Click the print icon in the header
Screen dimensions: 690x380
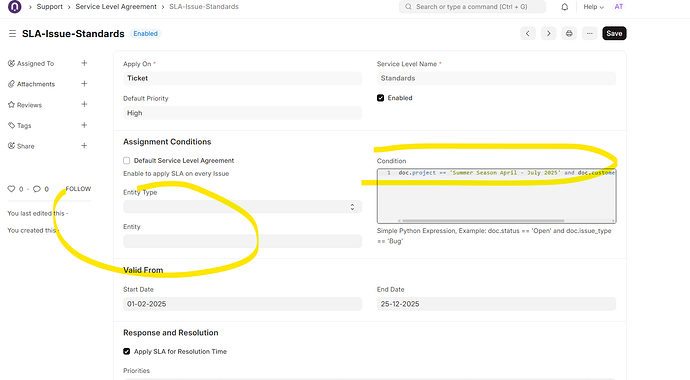569,33
